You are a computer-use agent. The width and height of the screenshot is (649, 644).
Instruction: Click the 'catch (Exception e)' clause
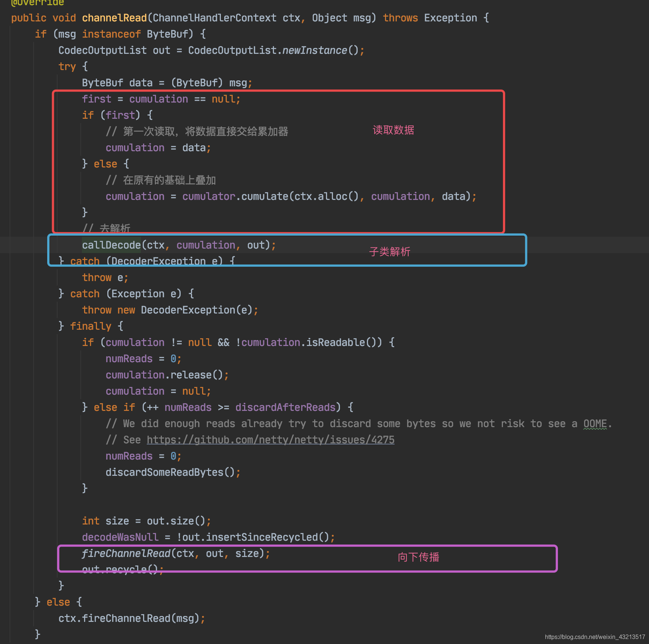click(x=126, y=294)
